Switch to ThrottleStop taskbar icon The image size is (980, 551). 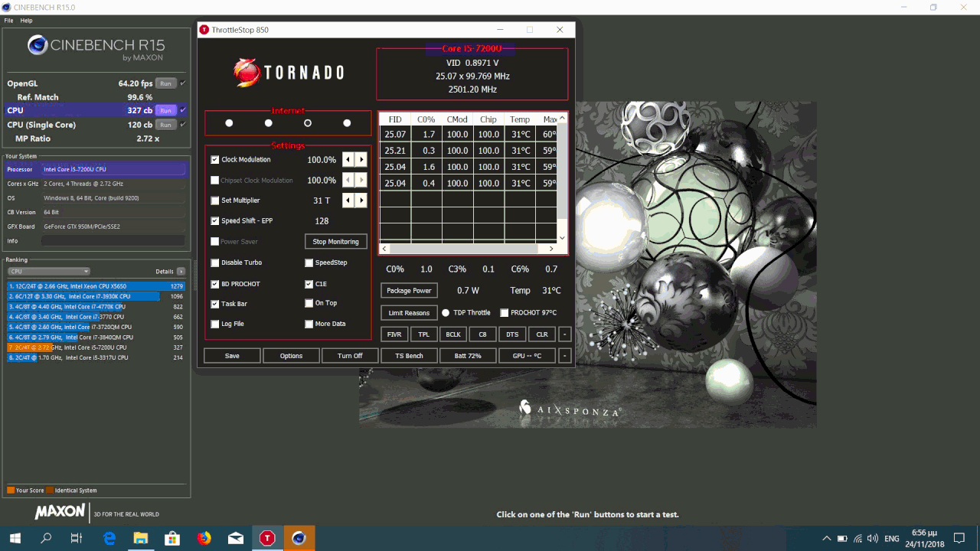(267, 538)
